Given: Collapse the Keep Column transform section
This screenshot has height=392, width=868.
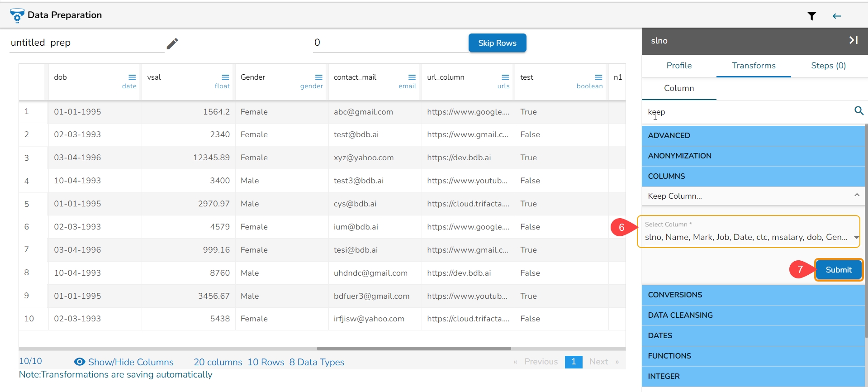Looking at the screenshot, I should coord(856,195).
